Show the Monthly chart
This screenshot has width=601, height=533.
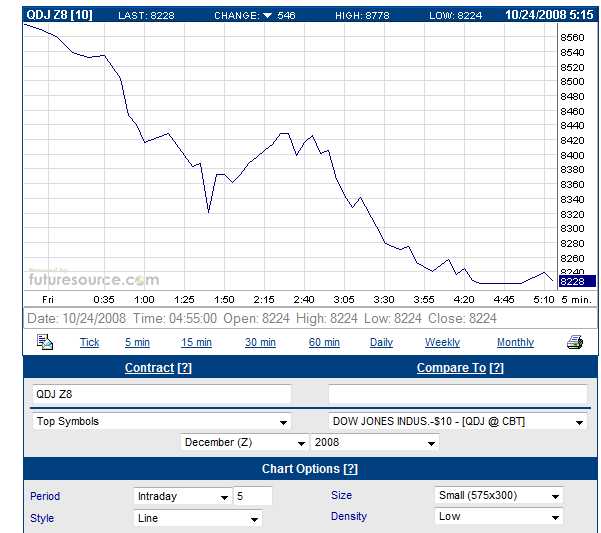click(x=515, y=342)
